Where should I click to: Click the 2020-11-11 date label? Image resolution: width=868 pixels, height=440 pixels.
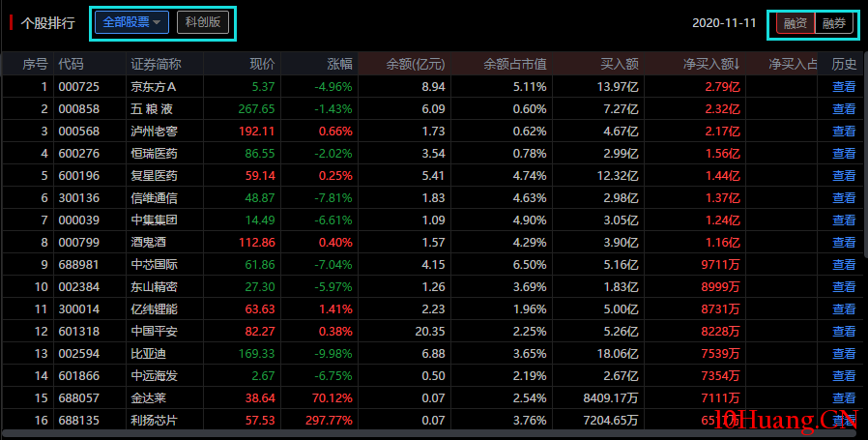[x=724, y=23]
